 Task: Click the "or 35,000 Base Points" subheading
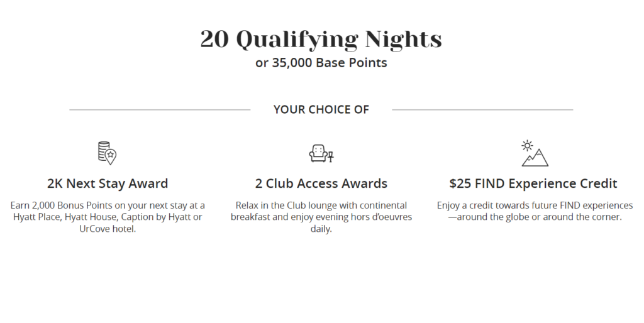click(x=321, y=63)
